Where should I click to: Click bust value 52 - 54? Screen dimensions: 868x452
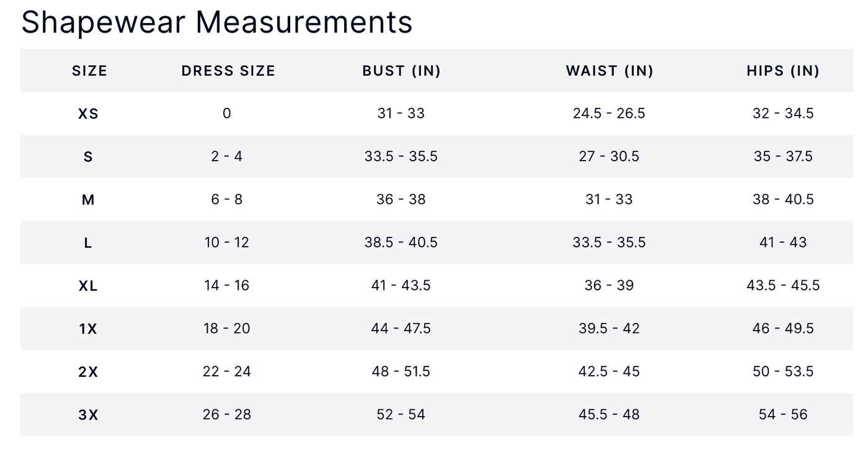click(401, 414)
